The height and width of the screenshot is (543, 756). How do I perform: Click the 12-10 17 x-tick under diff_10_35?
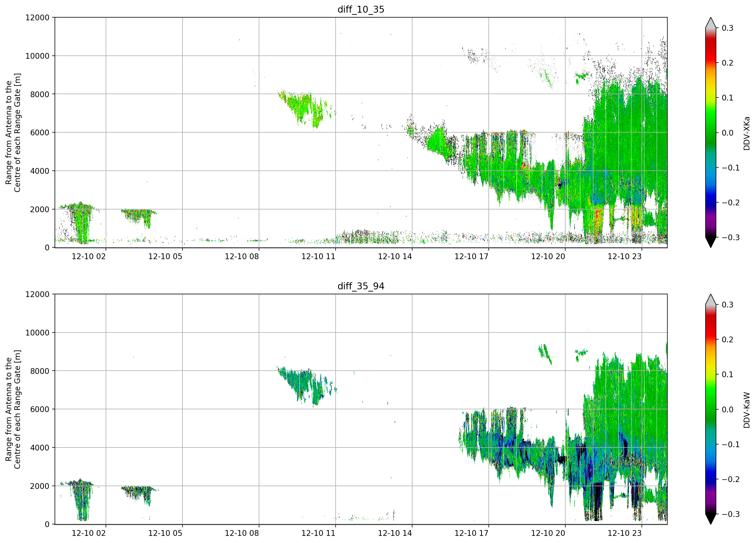472,256
